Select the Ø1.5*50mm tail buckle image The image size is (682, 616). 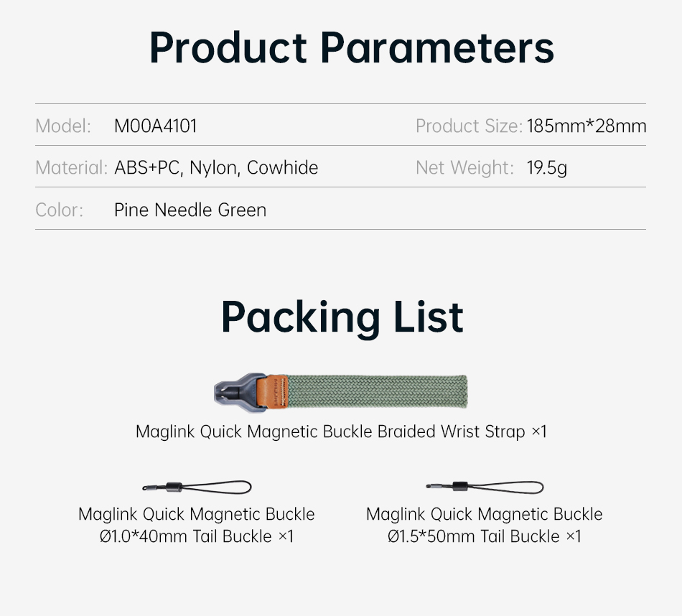pyautogui.click(x=485, y=487)
